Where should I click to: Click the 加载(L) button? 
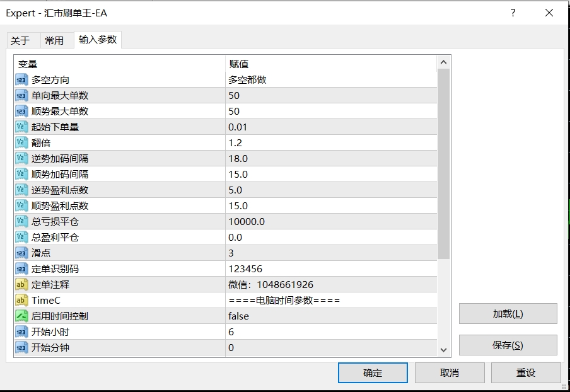pyautogui.click(x=508, y=313)
